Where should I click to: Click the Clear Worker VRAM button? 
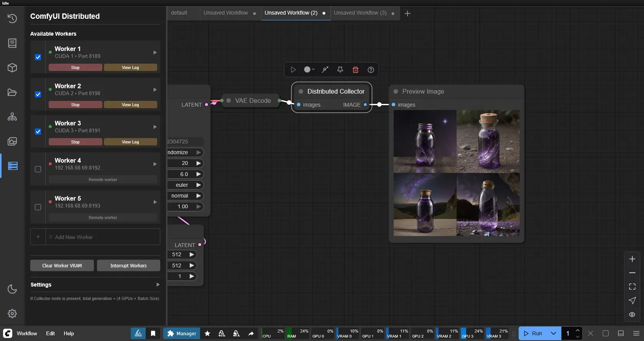[62, 265]
